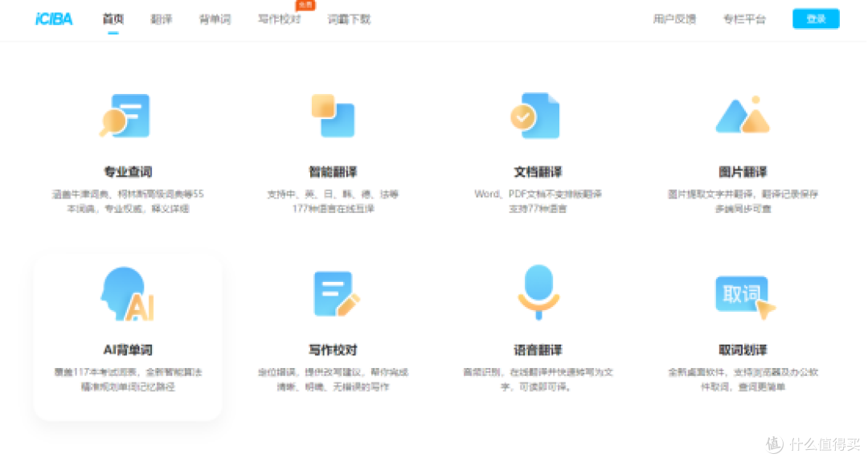
Task: Click the description under 图片翻译
Action: (743, 202)
